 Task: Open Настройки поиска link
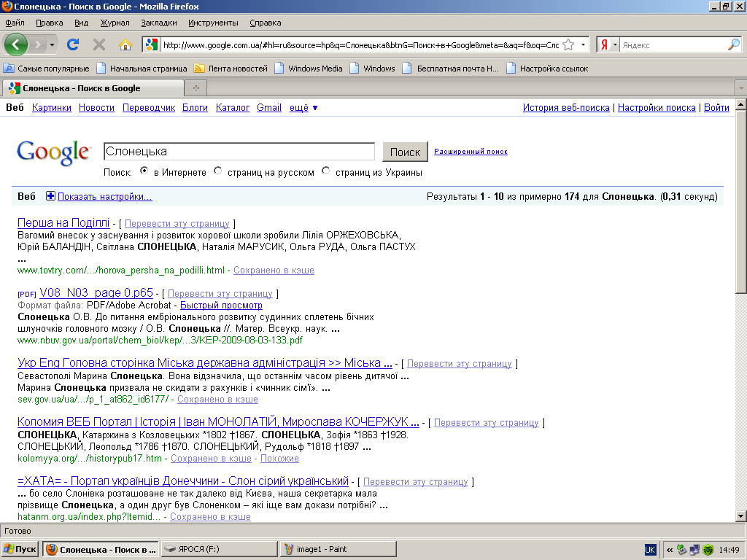click(x=657, y=108)
